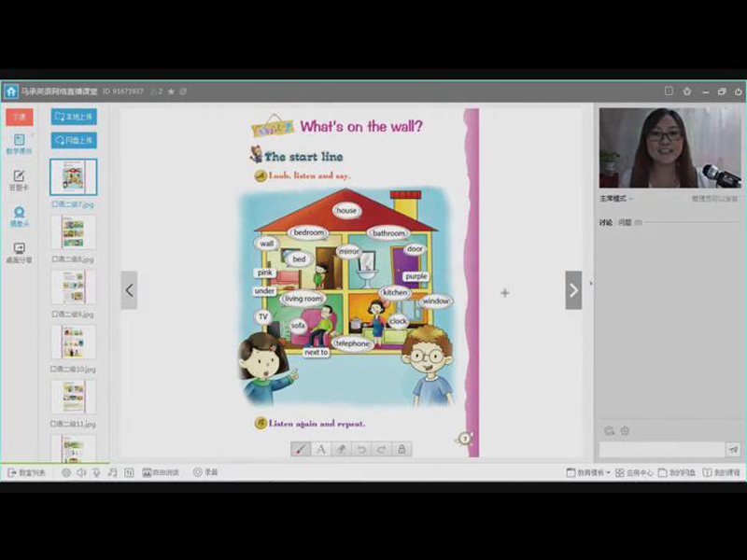Pick the eraser tool in drawing toolbar
This screenshot has width=747, height=560.
point(341,449)
